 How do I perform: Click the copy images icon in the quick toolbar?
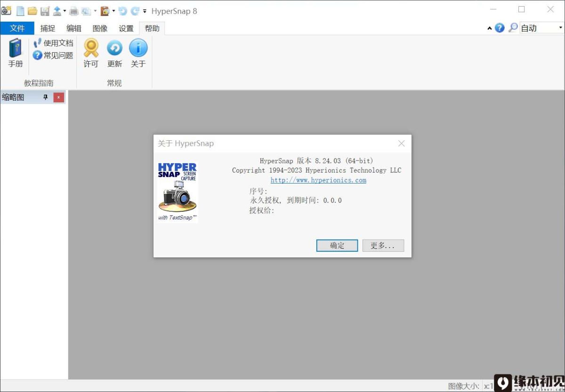click(x=86, y=11)
